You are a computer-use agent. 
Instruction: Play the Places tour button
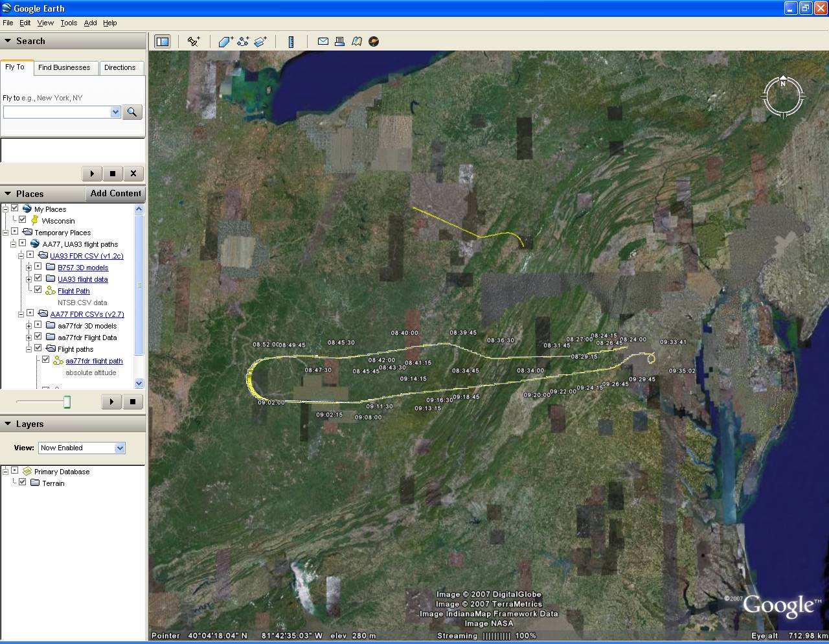111,402
